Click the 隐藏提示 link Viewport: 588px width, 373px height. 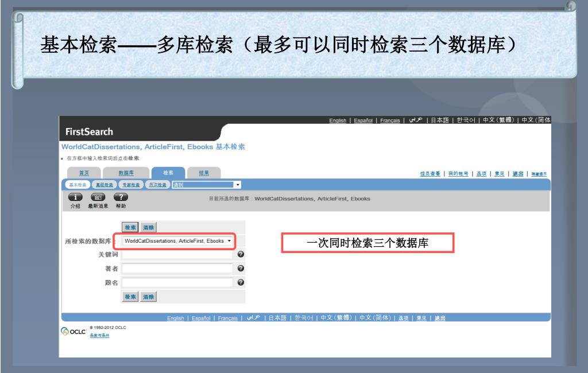coord(539,174)
